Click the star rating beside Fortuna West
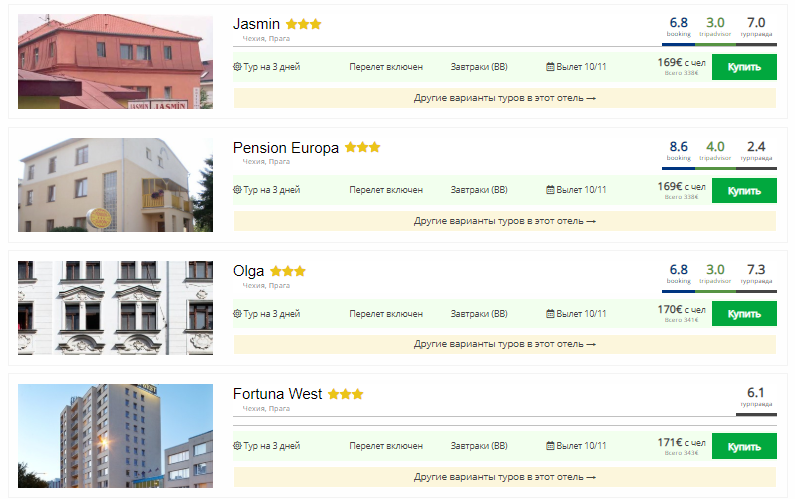 [345, 394]
